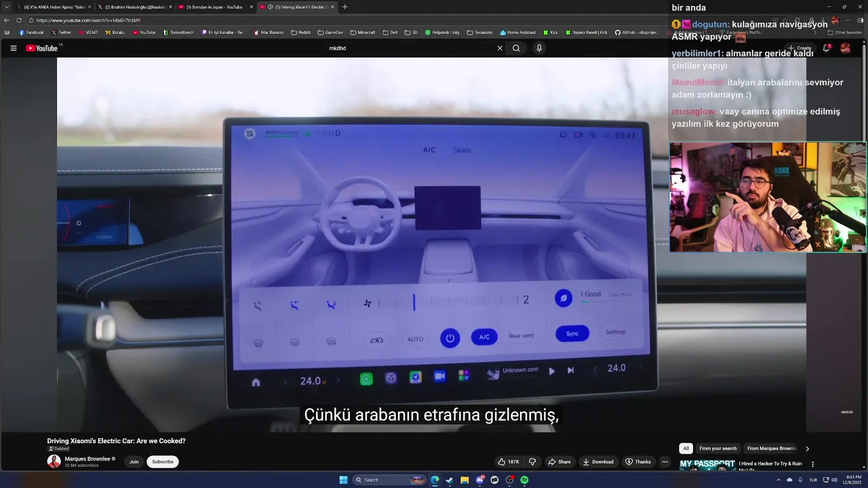Viewport: 868px width, 488px height.
Task: Open YouTube notifications bell
Action: pyautogui.click(x=826, y=48)
